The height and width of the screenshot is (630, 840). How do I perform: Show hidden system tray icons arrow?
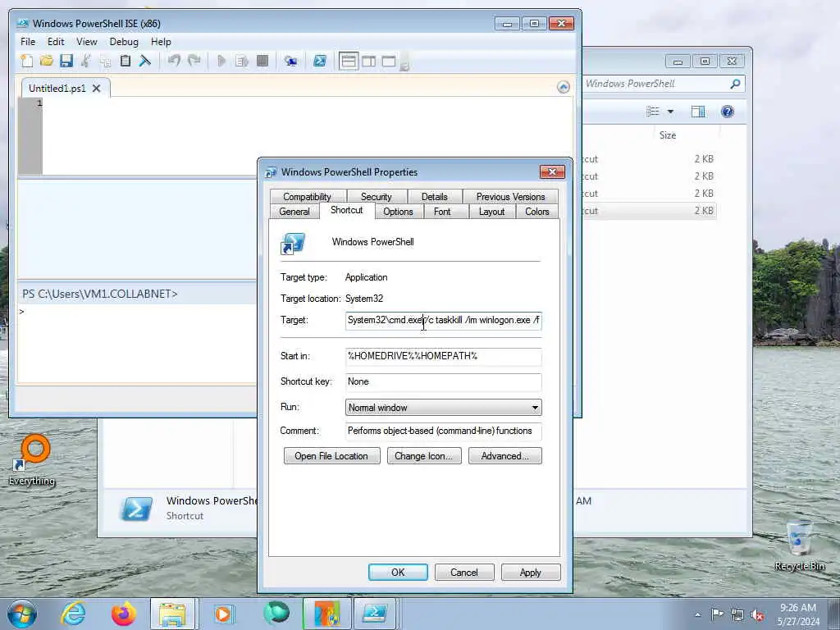[x=697, y=615]
